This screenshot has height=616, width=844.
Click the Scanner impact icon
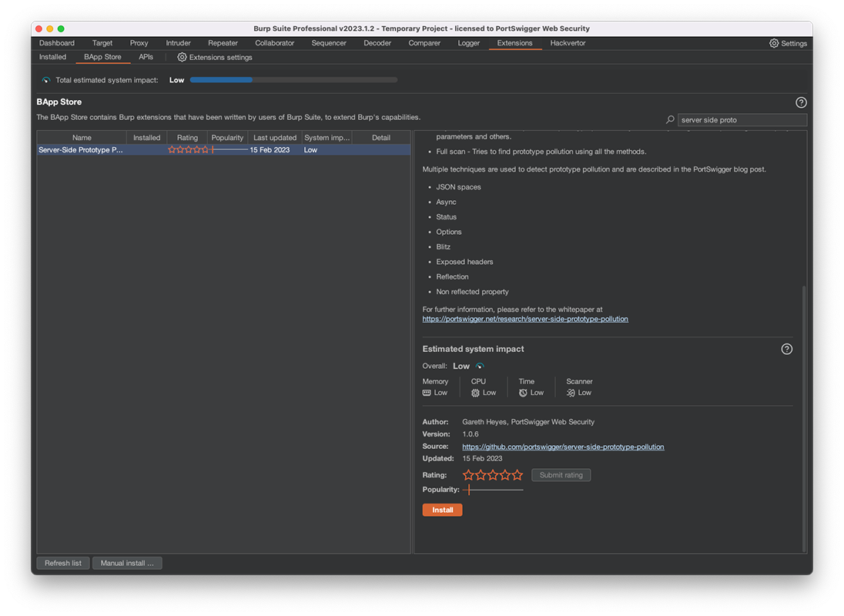pyautogui.click(x=571, y=393)
